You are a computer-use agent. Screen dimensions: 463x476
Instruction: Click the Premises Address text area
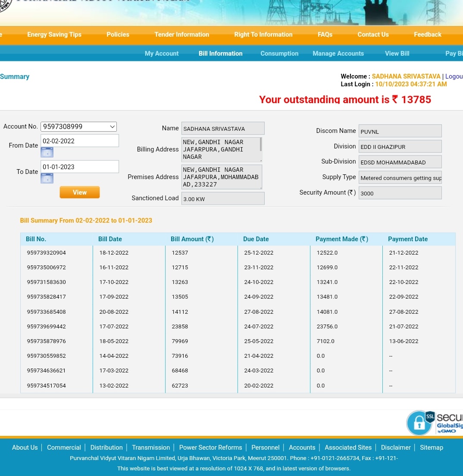click(x=222, y=177)
